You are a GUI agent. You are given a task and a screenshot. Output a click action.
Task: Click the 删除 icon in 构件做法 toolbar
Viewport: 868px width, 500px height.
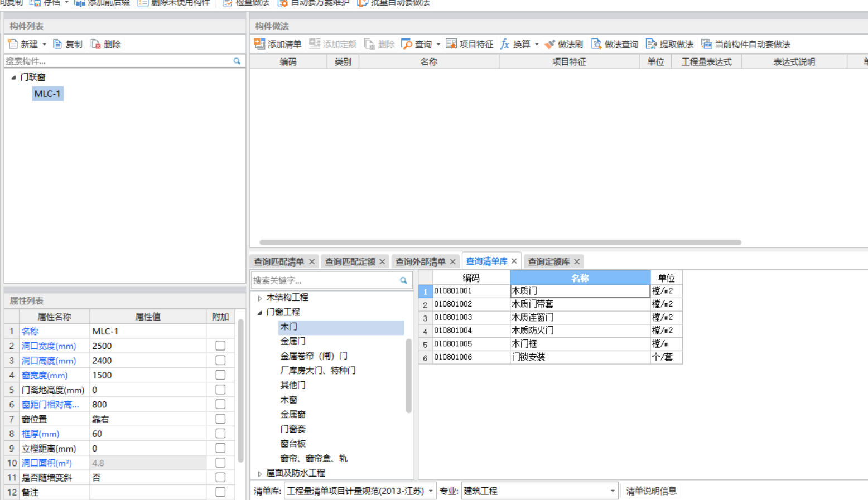click(x=369, y=44)
